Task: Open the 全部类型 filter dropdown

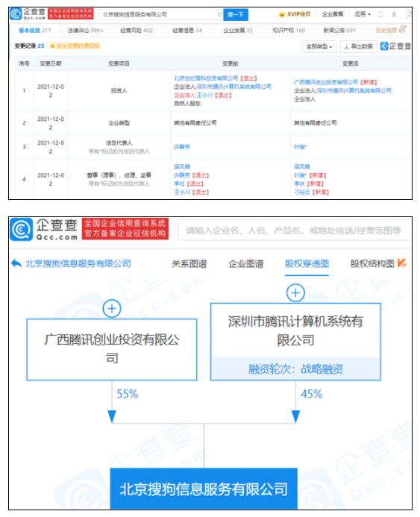Action: [x=319, y=46]
